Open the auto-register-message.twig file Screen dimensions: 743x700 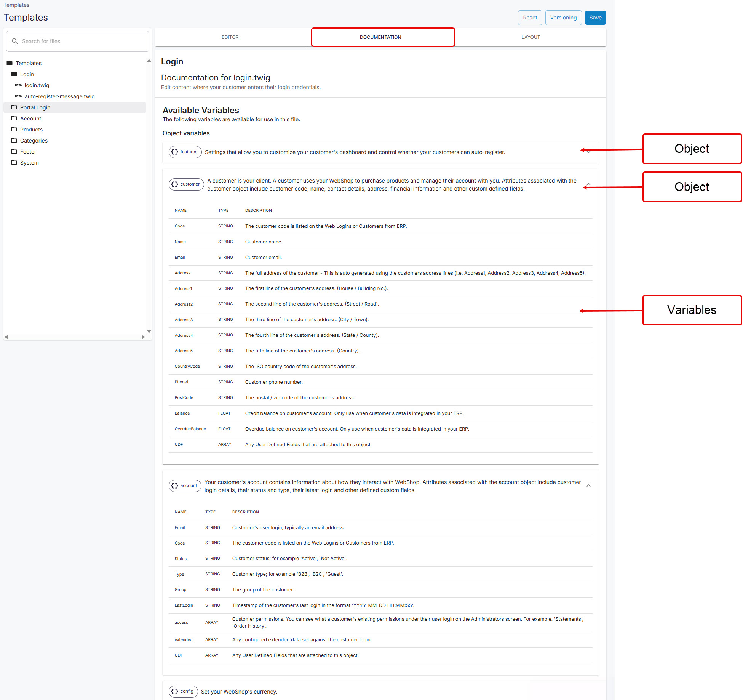coord(59,96)
